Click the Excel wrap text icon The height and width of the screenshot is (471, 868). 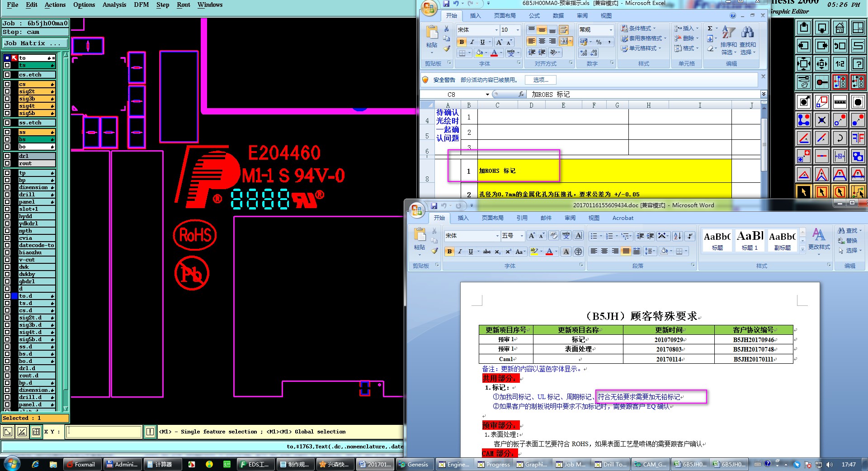tap(563, 30)
